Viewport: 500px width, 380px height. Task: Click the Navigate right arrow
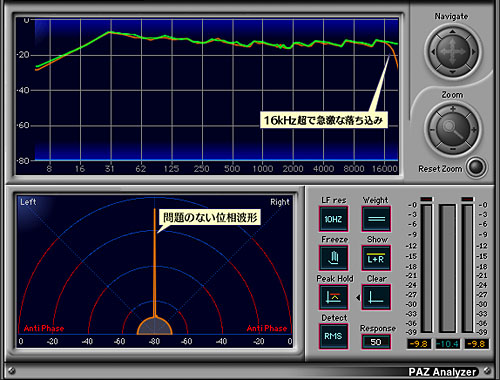pyautogui.click(x=473, y=52)
